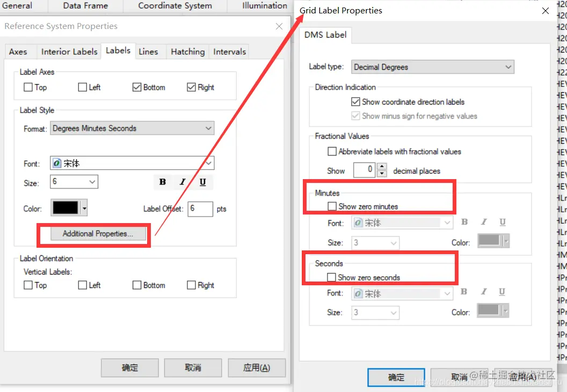567x392 pixels.
Task: Increase decimal places with up spinner arrow
Action: [x=382, y=167]
